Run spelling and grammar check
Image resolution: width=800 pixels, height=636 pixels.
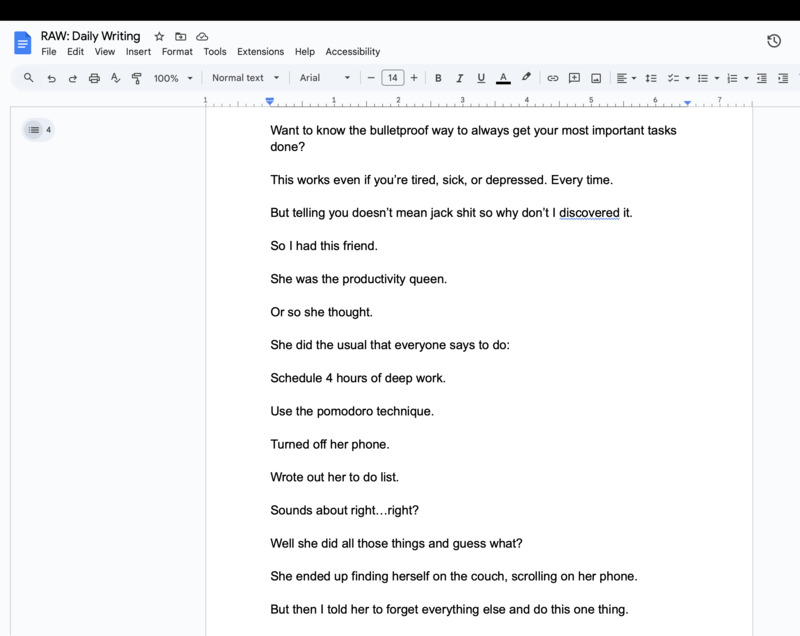[115, 78]
